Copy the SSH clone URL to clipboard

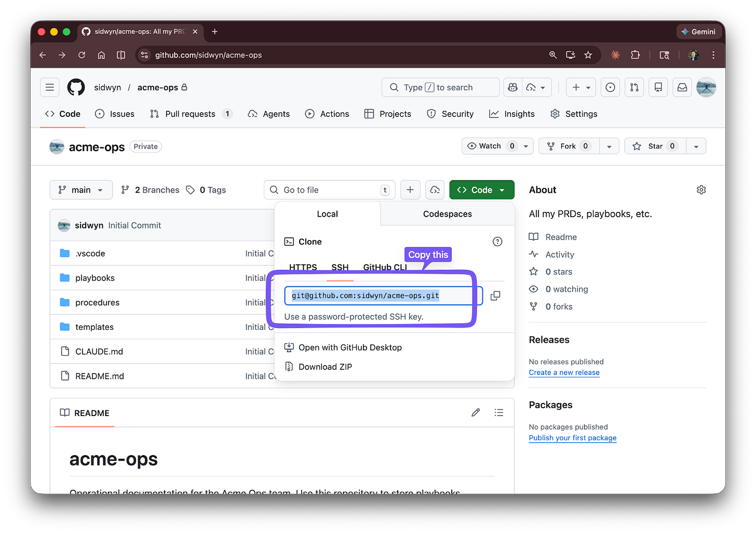pos(495,296)
